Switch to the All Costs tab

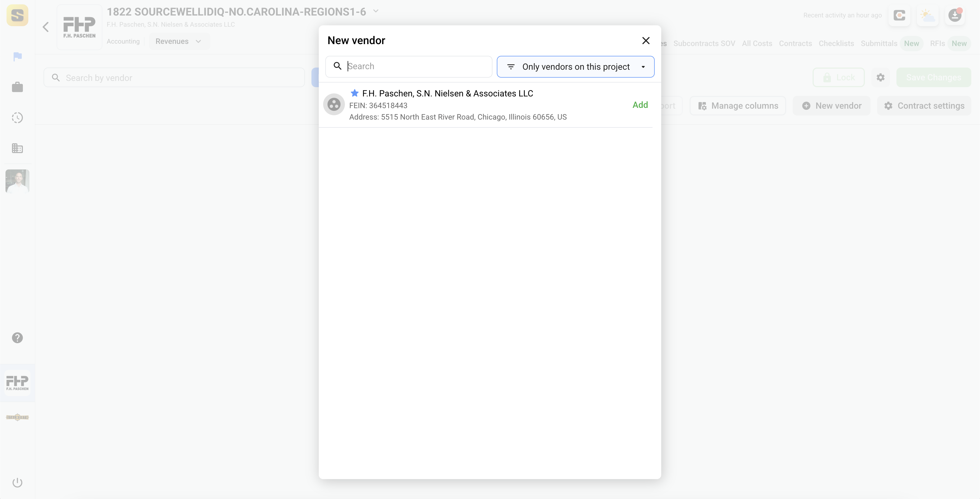(x=757, y=43)
